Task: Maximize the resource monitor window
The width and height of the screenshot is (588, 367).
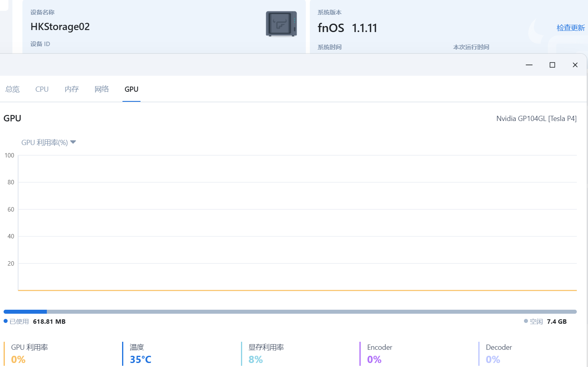Action: 552,65
